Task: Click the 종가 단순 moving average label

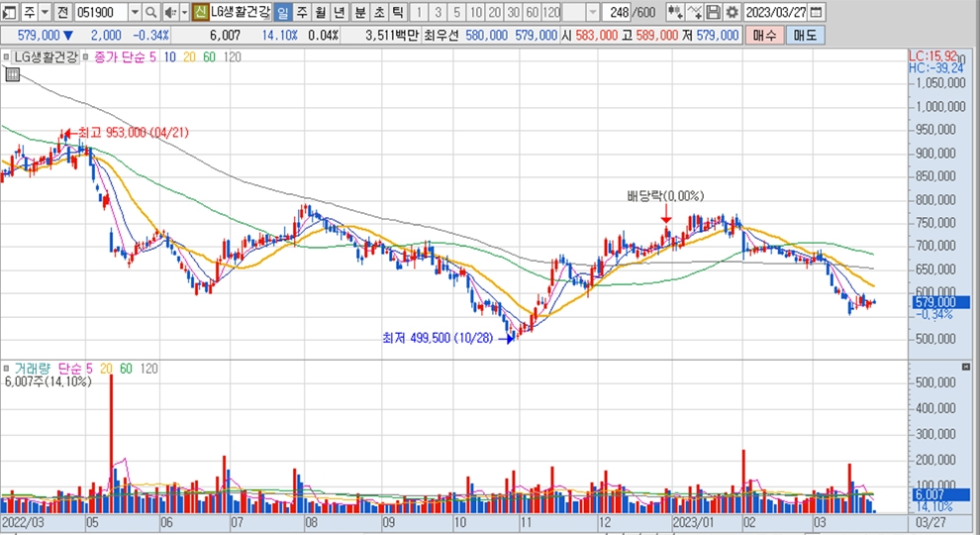Action: click(120, 56)
